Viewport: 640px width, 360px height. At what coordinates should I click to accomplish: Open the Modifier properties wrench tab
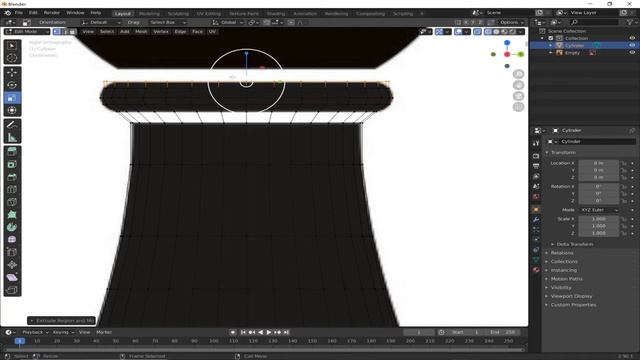click(x=536, y=220)
